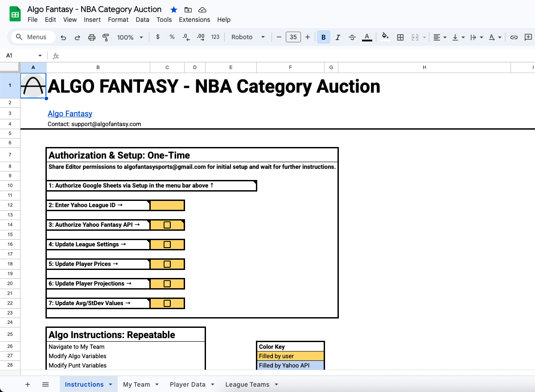The height and width of the screenshot is (392, 535).
Task: Open the text color picker
Action: [x=367, y=37]
